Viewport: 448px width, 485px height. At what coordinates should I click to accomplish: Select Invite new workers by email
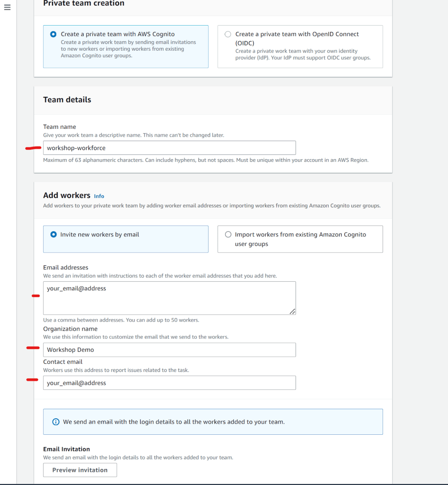click(x=53, y=234)
